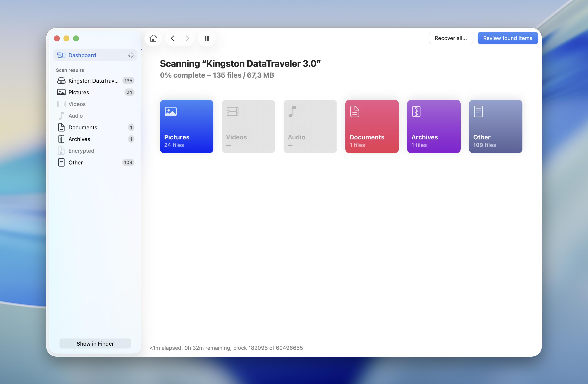The width and height of the screenshot is (588, 384).
Task: Open Kingston DataTraveler scan results
Action: click(95, 81)
